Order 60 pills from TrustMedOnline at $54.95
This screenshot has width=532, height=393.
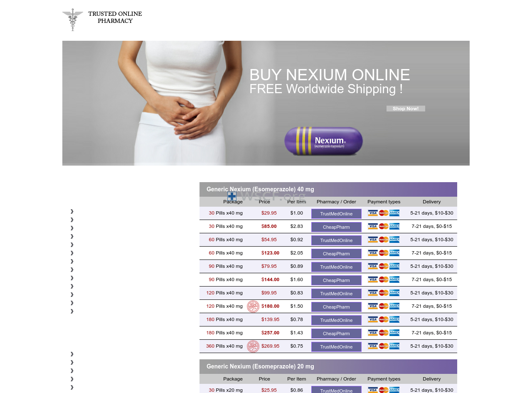pyautogui.click(x=336, y=240)
